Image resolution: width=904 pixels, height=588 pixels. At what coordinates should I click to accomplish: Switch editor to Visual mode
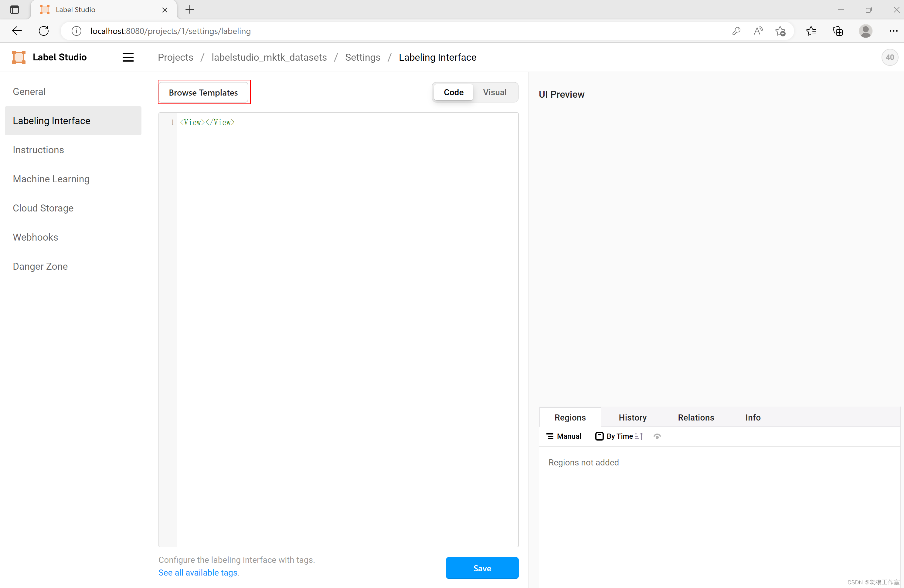click(x=494, y=92)
